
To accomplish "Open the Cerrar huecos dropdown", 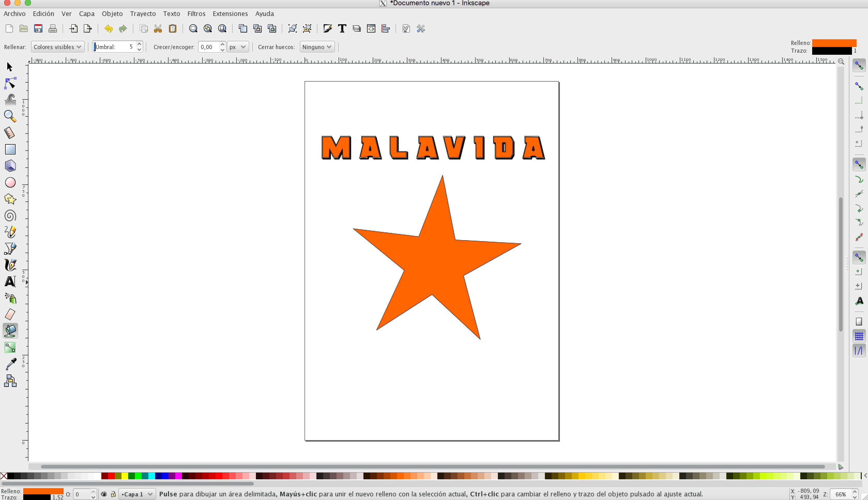I will pos(316,47).
